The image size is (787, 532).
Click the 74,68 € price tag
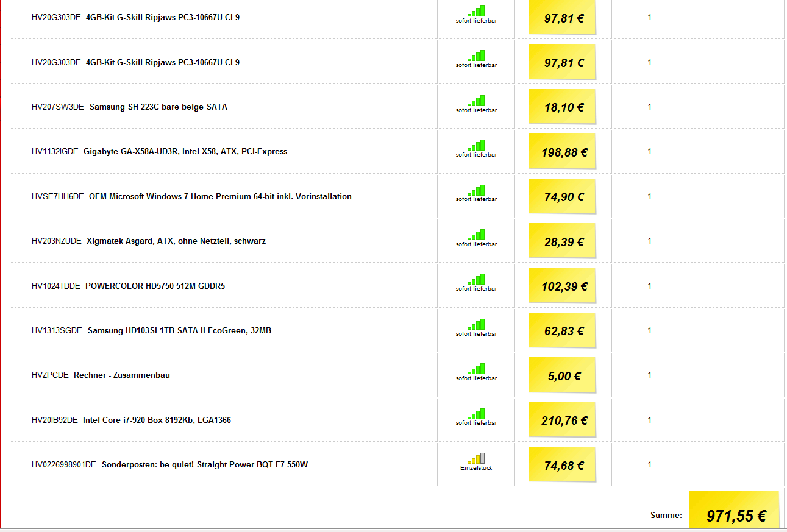pyautogui.click(x=562, y=465)
